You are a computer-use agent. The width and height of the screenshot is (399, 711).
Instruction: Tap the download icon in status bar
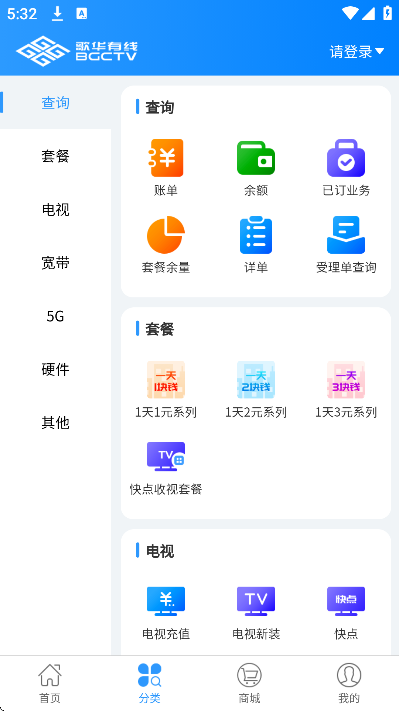click(x=57, y=14)
